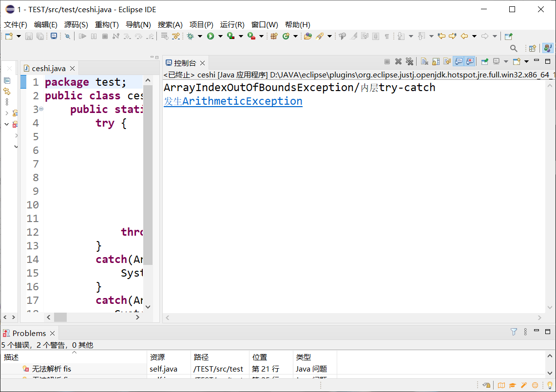Select the ceshi.java editor tab
This screenshot has width=556, height=392.
49,68
